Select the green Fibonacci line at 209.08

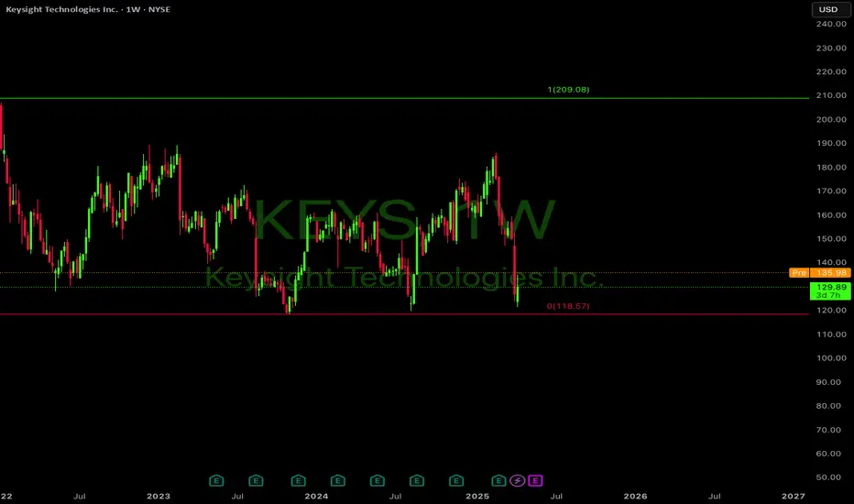[404, 98]
